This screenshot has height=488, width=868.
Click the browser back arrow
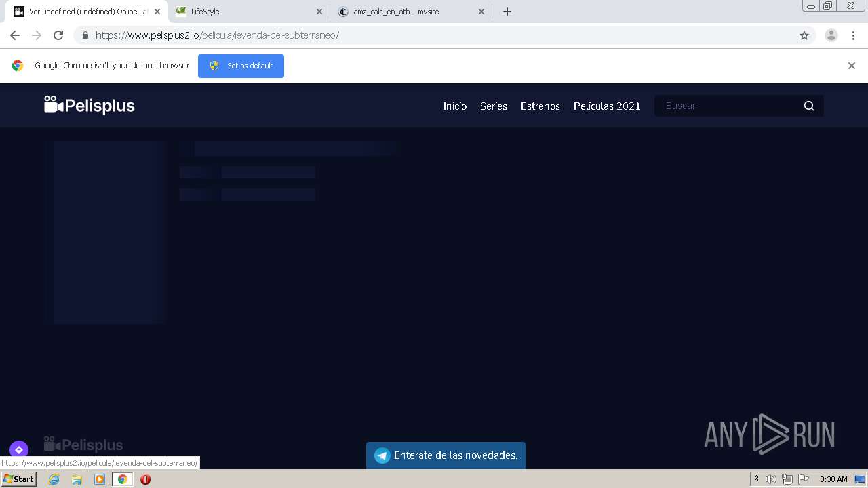pos(15,35)
